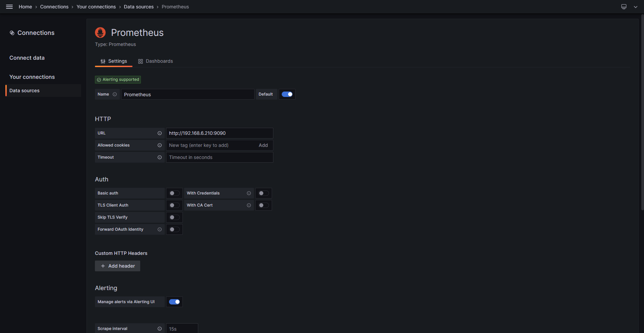Click the Add header button
644x333 pixels.
pyautogui.click(x=117, y=266)
